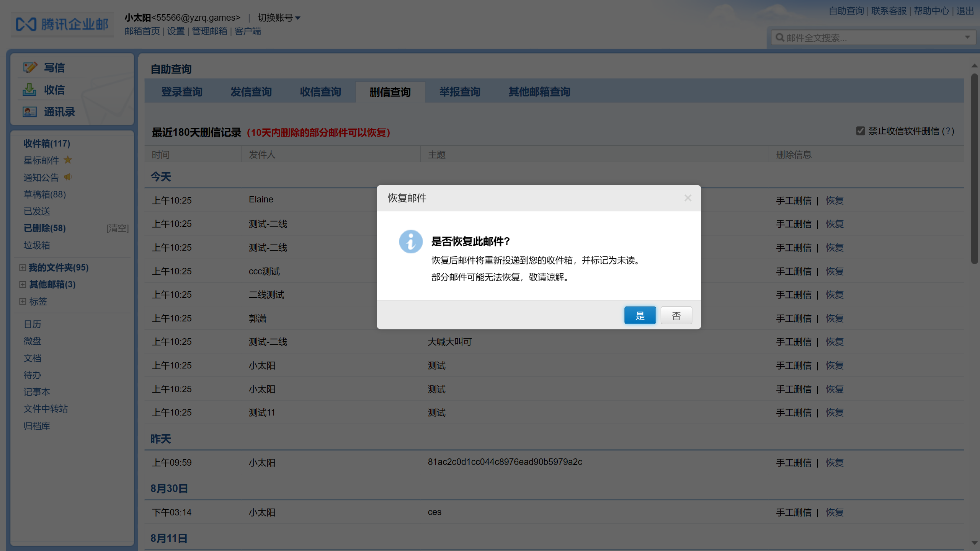Click 恢复 on the 大喊大叫可 row
The width and height of the screenshot is (980, 551).
(x=835, y=342)
